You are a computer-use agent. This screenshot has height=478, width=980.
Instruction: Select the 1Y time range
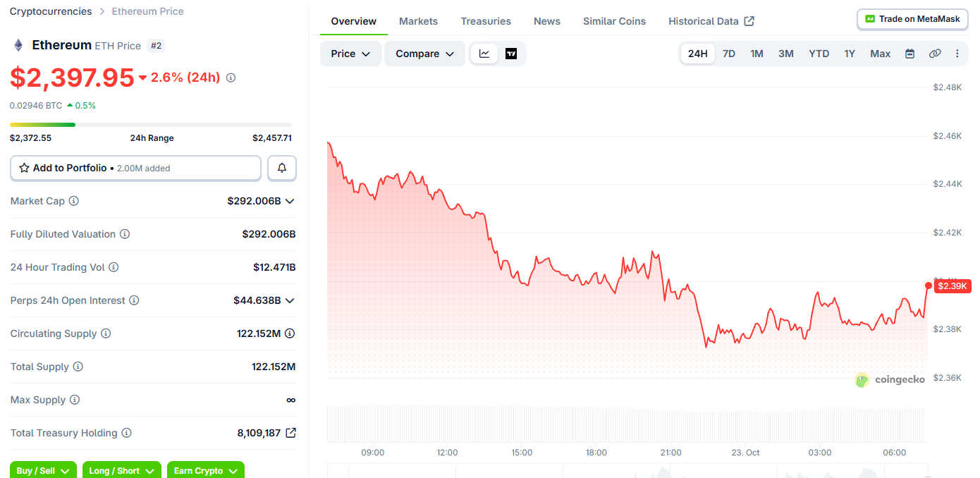pos(850,54)
